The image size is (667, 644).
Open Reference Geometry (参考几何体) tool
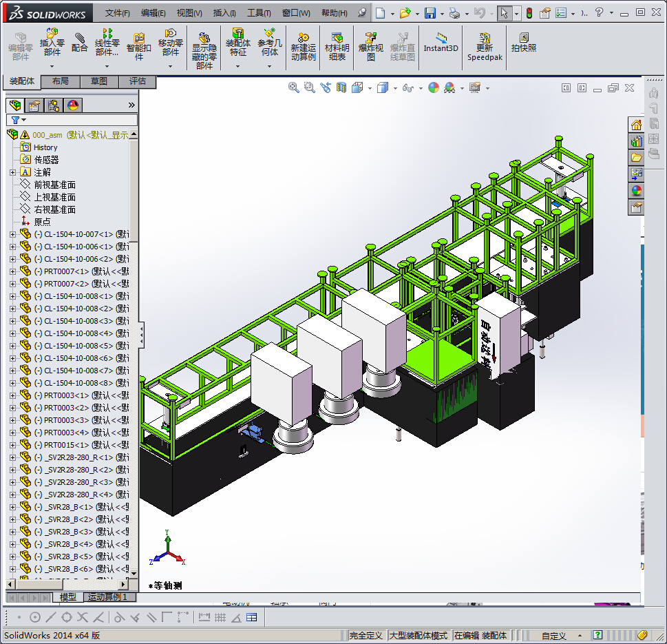click(270, 43)
